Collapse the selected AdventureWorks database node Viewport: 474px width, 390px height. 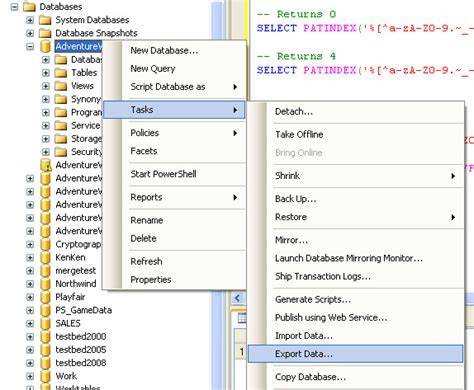click(x=30, y=46)
